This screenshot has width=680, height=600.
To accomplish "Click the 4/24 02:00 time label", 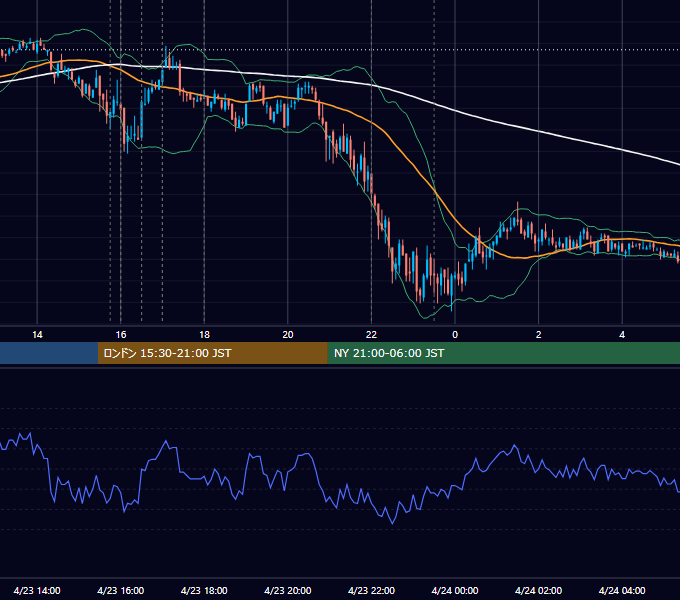I will [538, 590].
